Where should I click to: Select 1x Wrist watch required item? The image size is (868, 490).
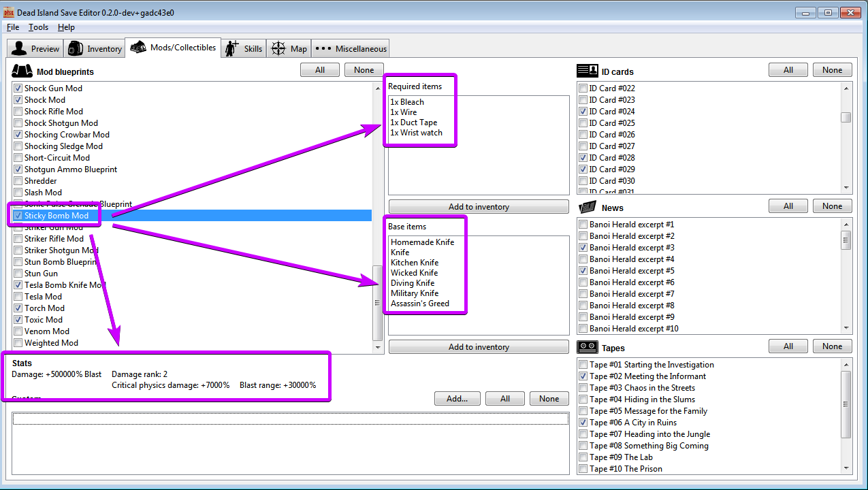pyautogui.click(x=416, y=133)
